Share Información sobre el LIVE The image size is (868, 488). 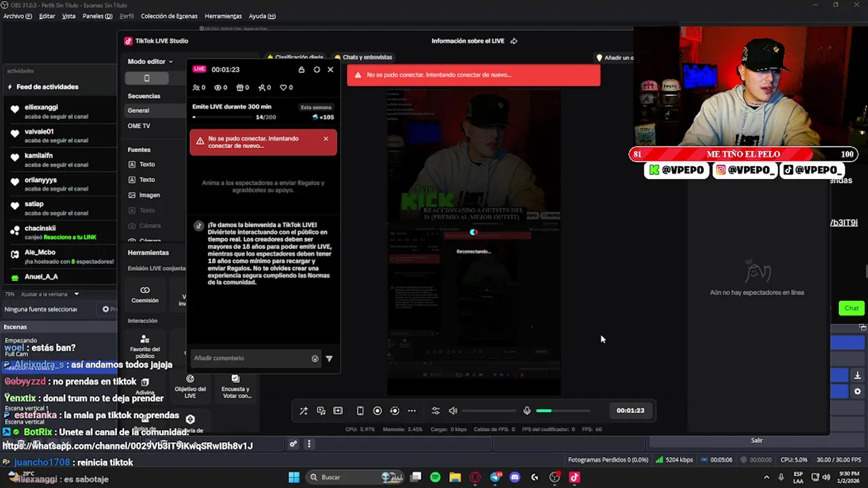513,41
